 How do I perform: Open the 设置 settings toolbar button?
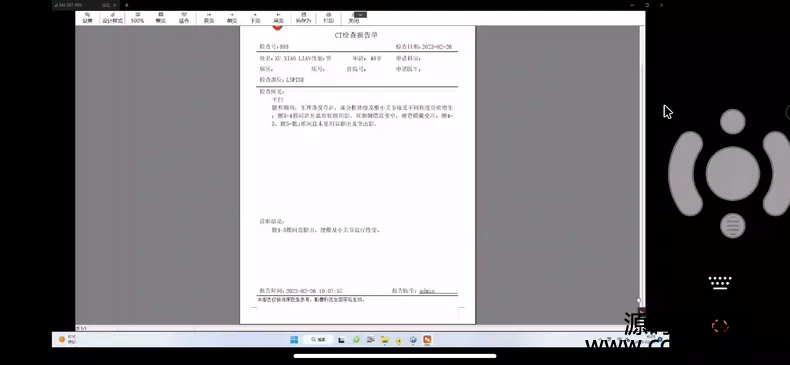pyautogui.click(x=88, y=18)
